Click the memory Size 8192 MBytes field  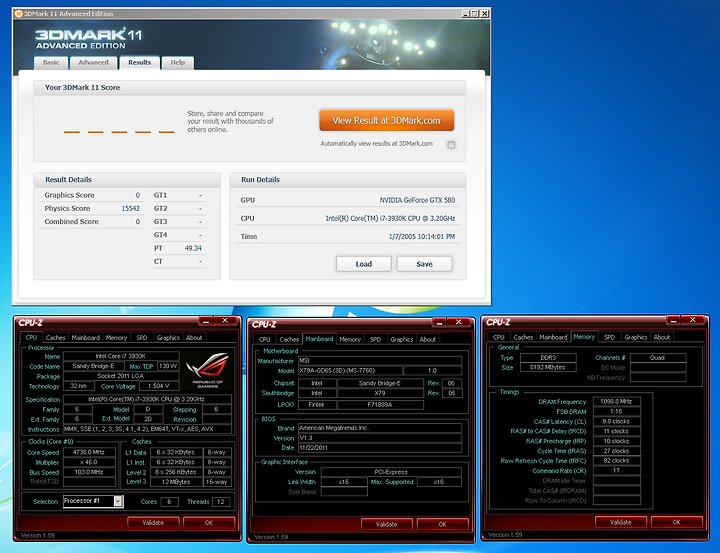548,367
